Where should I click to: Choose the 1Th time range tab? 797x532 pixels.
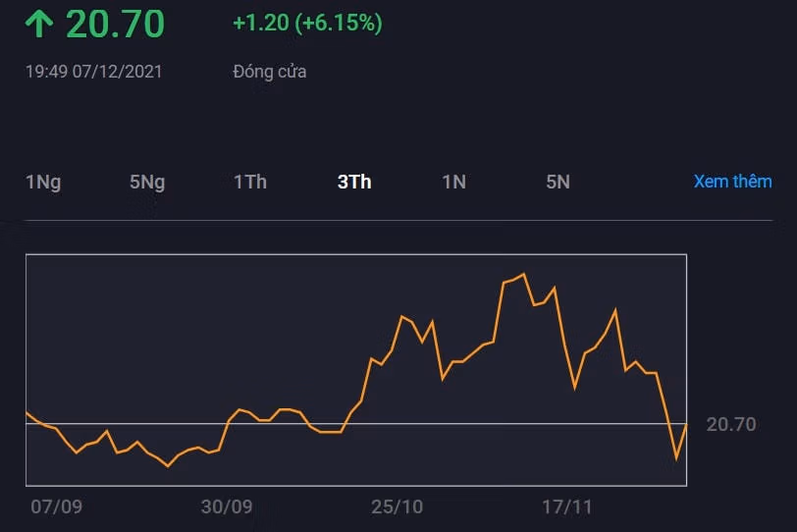pyautogui.click(x=250, y=182)
